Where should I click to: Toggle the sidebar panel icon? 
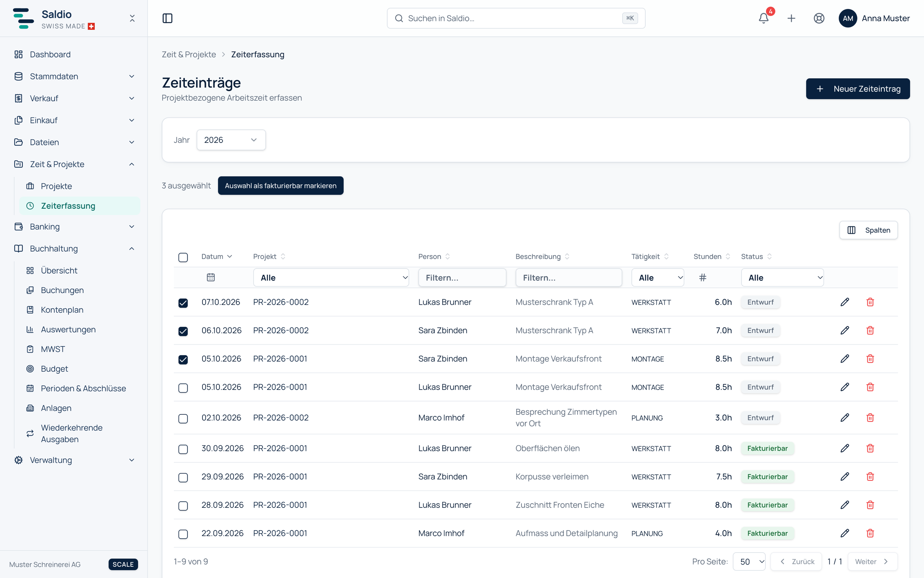167,18
